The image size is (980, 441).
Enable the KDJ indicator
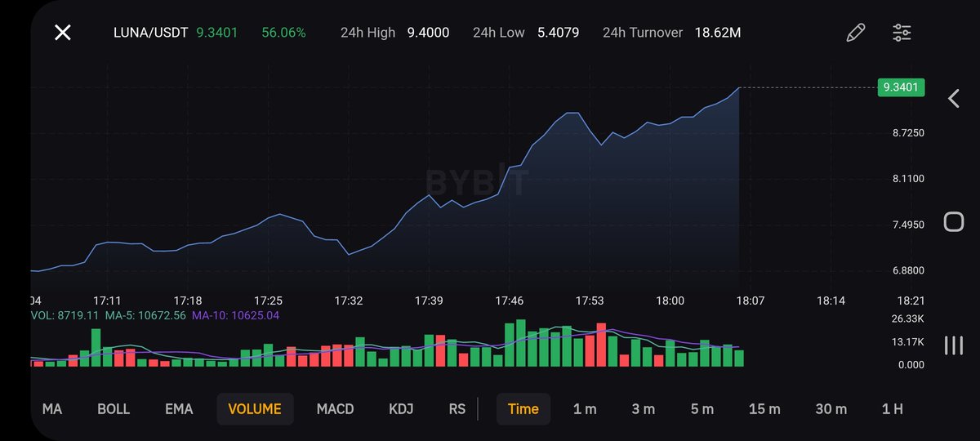(x=402, y=409)
